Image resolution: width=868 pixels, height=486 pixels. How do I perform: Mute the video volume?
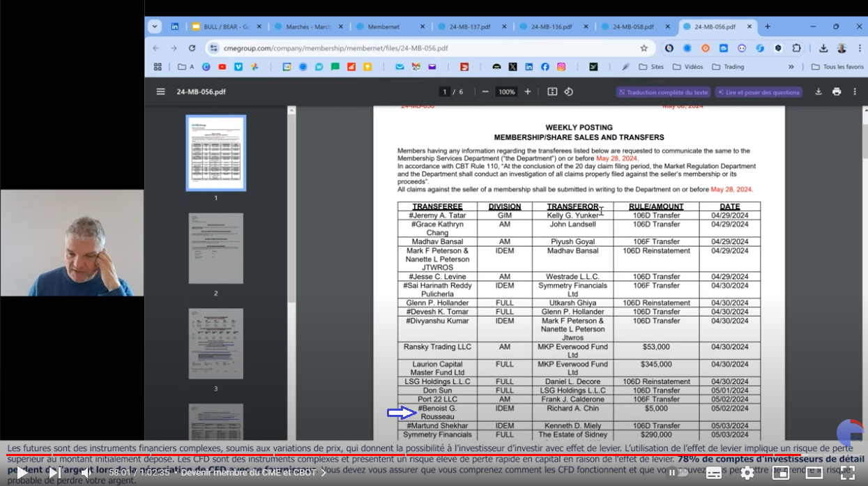coord(85,473)
